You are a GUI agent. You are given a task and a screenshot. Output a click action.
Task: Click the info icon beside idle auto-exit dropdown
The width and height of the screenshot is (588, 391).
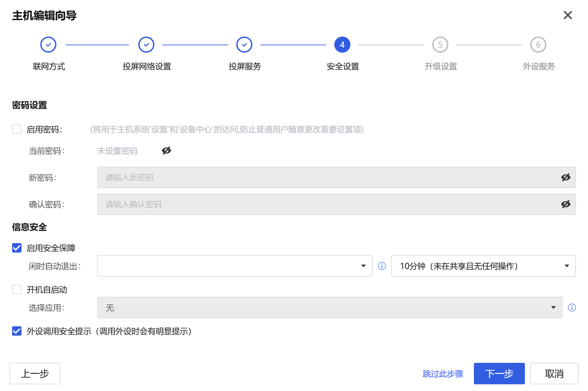(x=382, y=266)
